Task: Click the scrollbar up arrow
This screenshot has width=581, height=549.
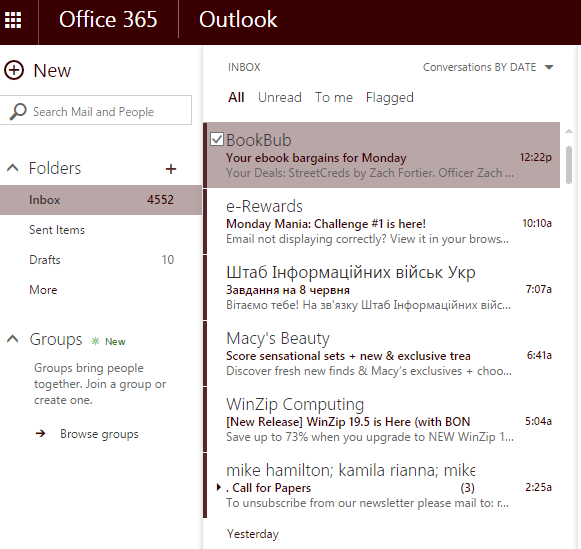Action: pos(569,131)
